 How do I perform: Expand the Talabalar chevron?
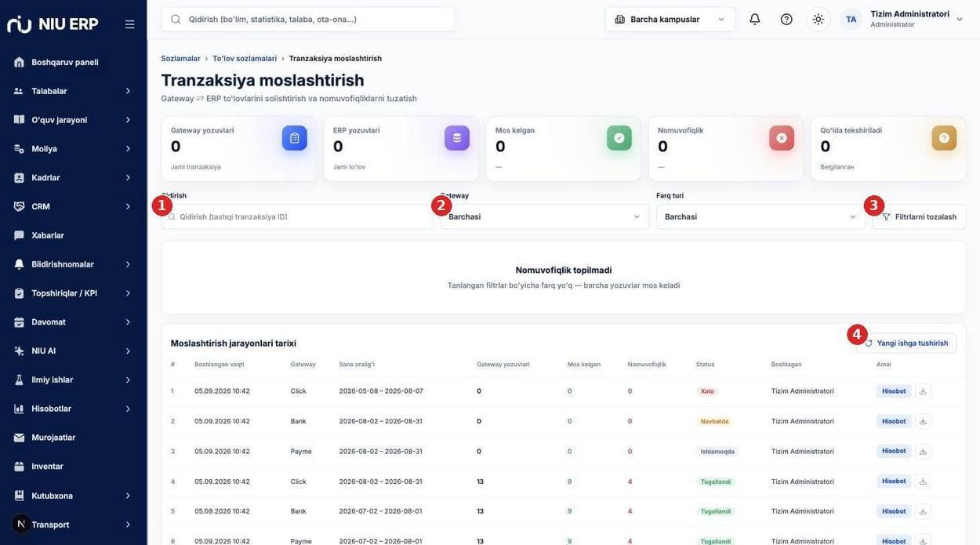point(128,91)
